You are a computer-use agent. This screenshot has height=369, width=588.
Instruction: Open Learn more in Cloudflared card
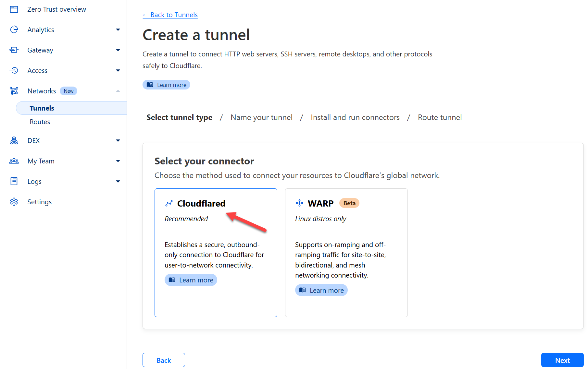point(191,280)
